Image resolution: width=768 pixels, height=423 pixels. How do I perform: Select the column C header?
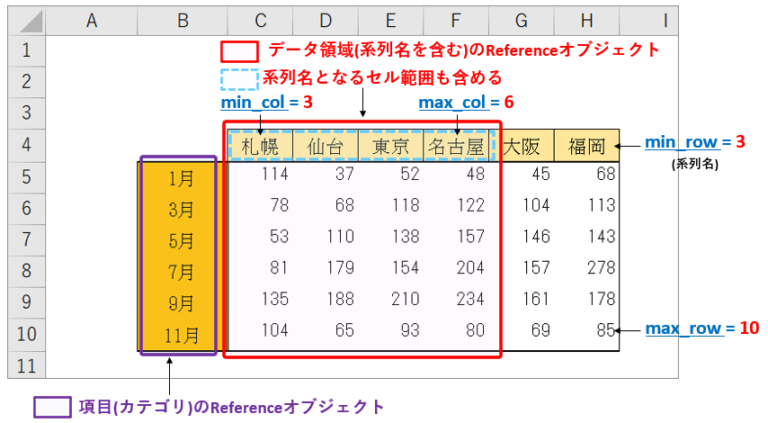coord(260,20)
